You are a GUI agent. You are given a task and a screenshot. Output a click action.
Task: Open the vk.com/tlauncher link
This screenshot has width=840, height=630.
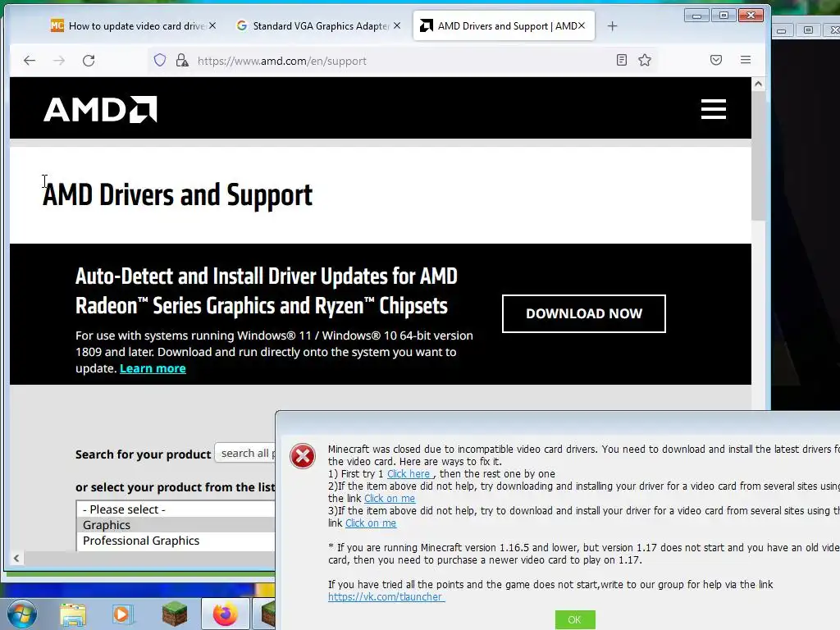(x=386, y=597)
